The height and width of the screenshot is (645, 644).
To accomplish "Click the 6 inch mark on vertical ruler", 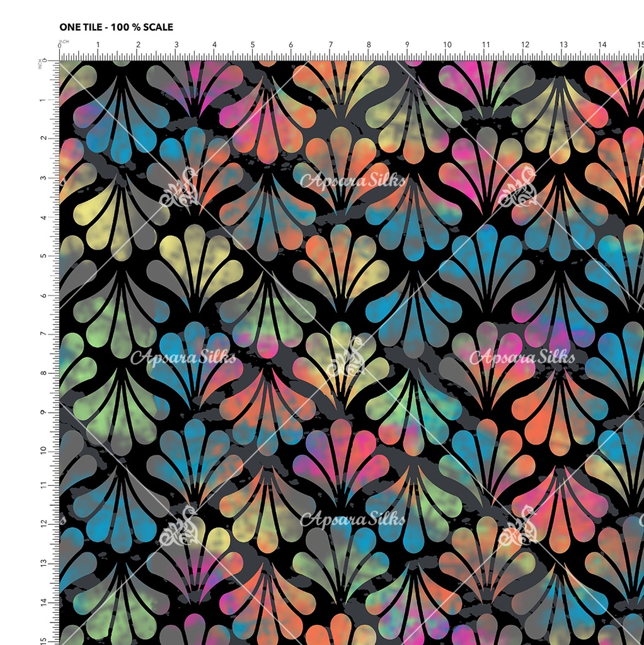I will tap(43, 295).
